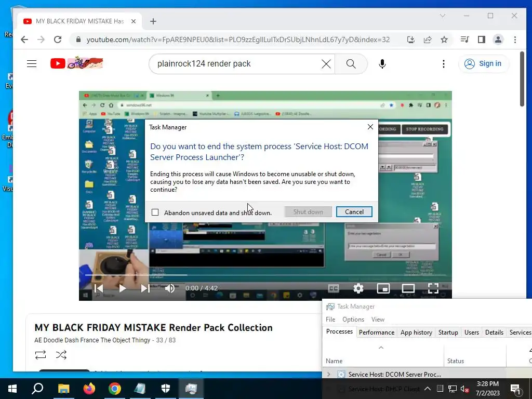
Task: Click the Chrome address bar URL
Action: tap(238, 39)
